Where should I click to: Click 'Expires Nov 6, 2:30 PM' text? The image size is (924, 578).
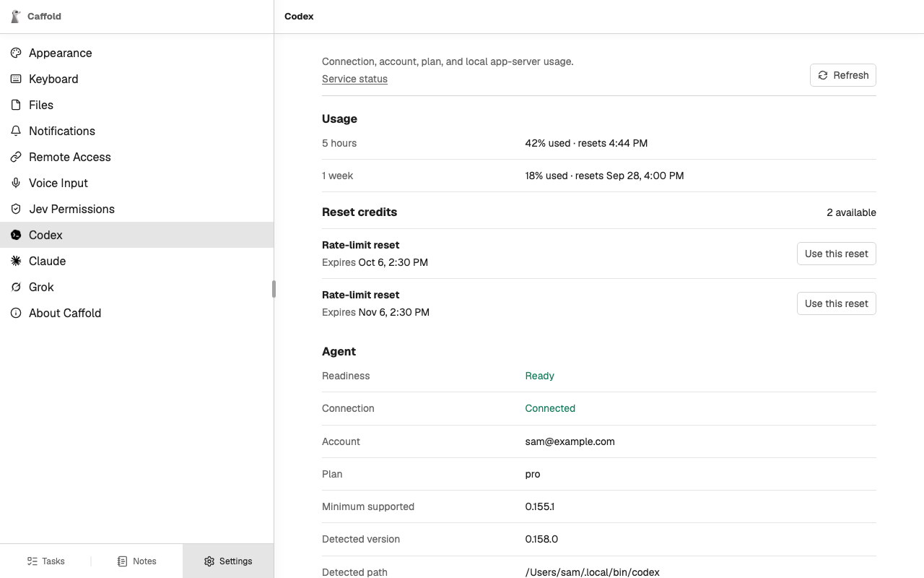375,312
